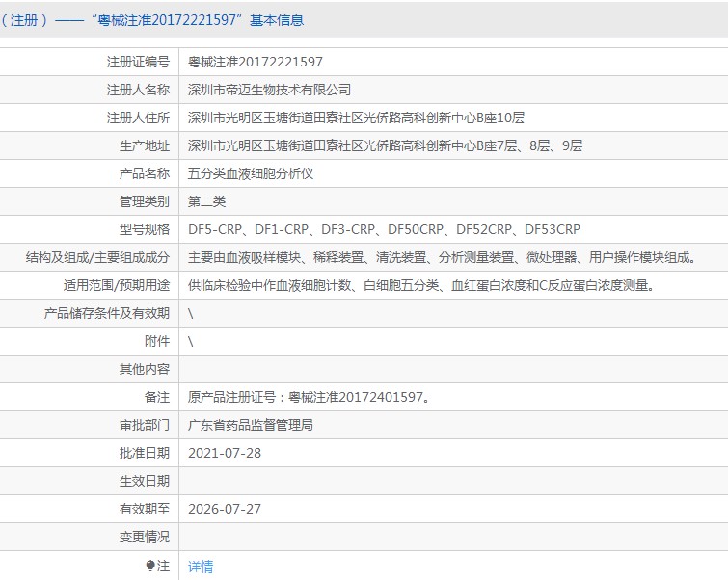Click the 产品储存条件及有效期 label

(107, 313)
